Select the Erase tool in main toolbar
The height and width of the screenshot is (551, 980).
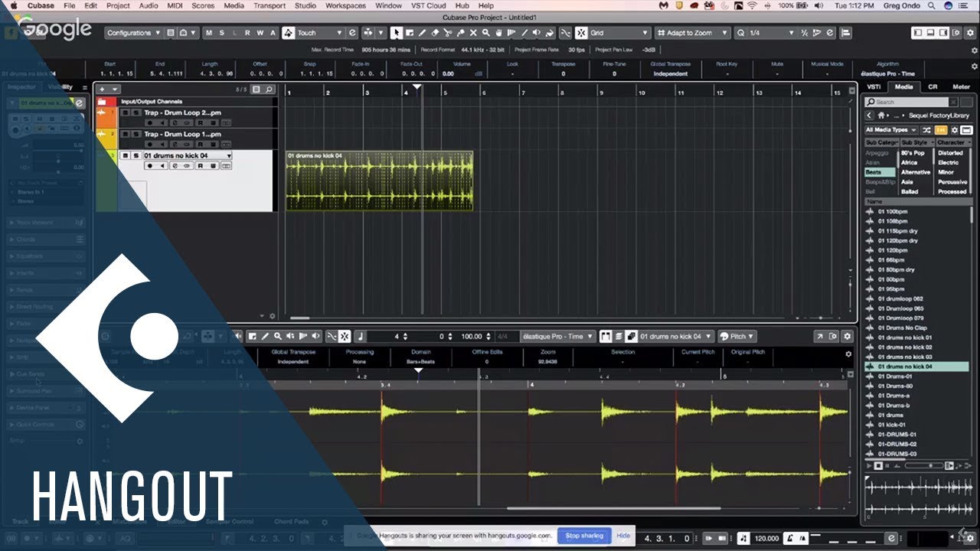(x=435, y=33)
